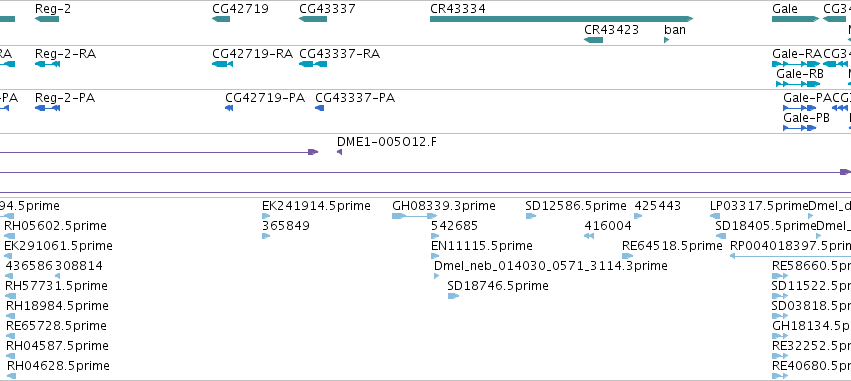Select the SD18746.5prime EST glyph
Viewport: 851px width, 381px height.
point(453,296)
